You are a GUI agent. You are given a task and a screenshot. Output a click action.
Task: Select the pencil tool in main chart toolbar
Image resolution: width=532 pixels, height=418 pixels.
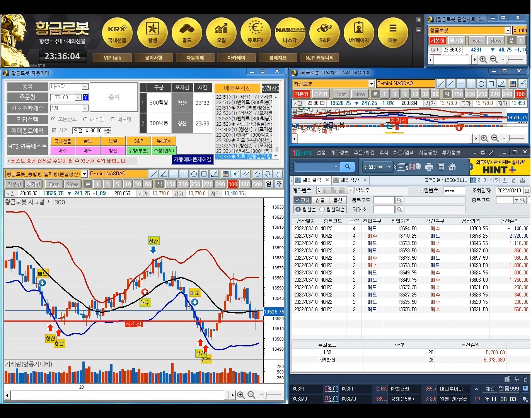214,174
